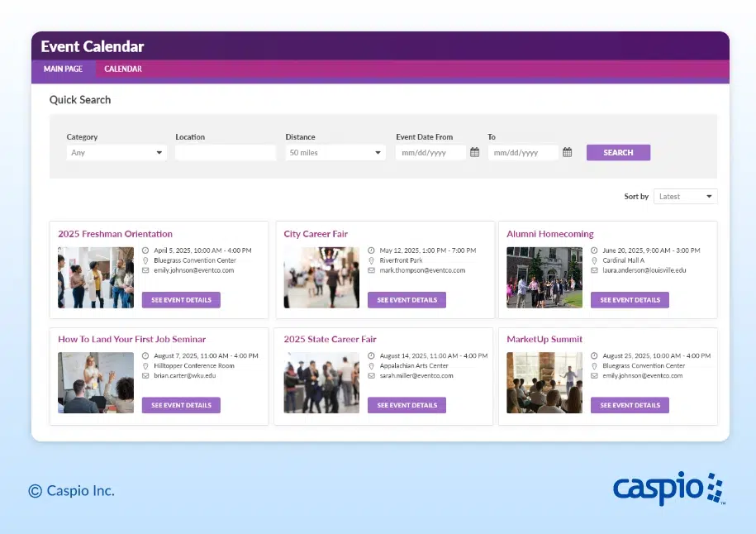Viewport: 756px width, 534px height.
Task: Click the Caspio logo at the bottom right
Action: tap(668, 489)
